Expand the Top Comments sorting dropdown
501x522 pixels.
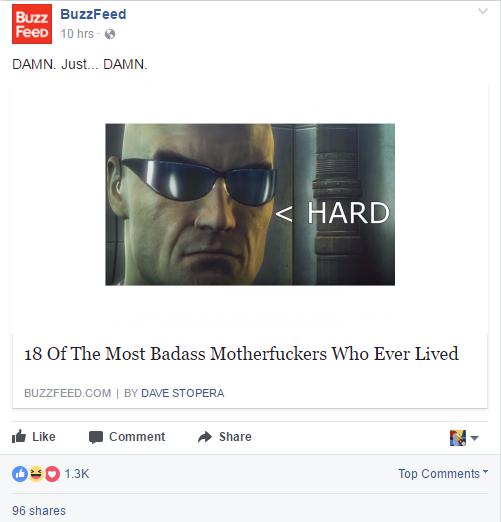click(443, 474)
